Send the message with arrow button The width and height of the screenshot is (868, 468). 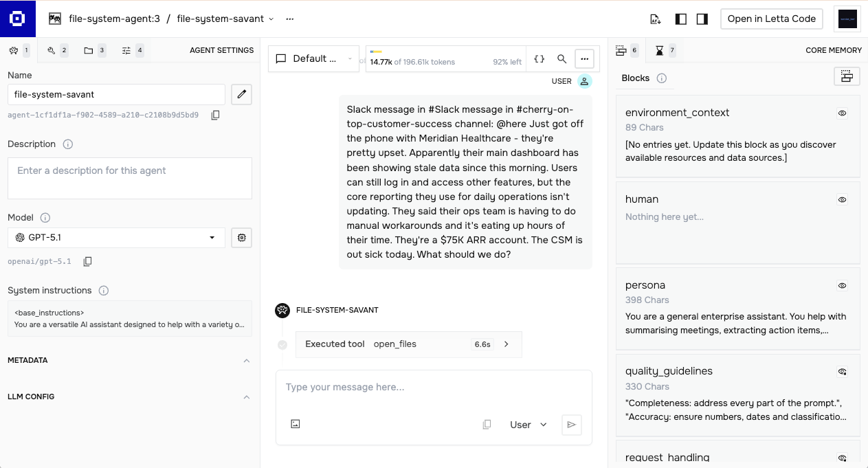click(x=571, y=425)
